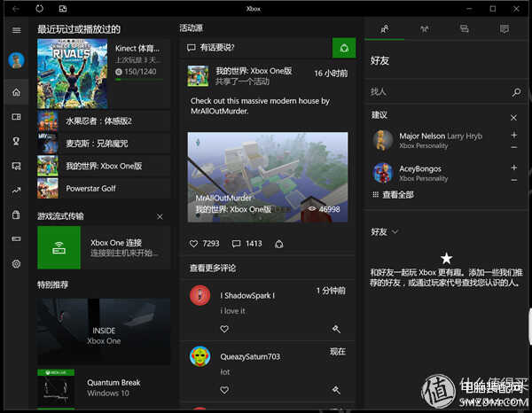
Task: Open Major Nelson's profile name
Action: coord(422,136)
